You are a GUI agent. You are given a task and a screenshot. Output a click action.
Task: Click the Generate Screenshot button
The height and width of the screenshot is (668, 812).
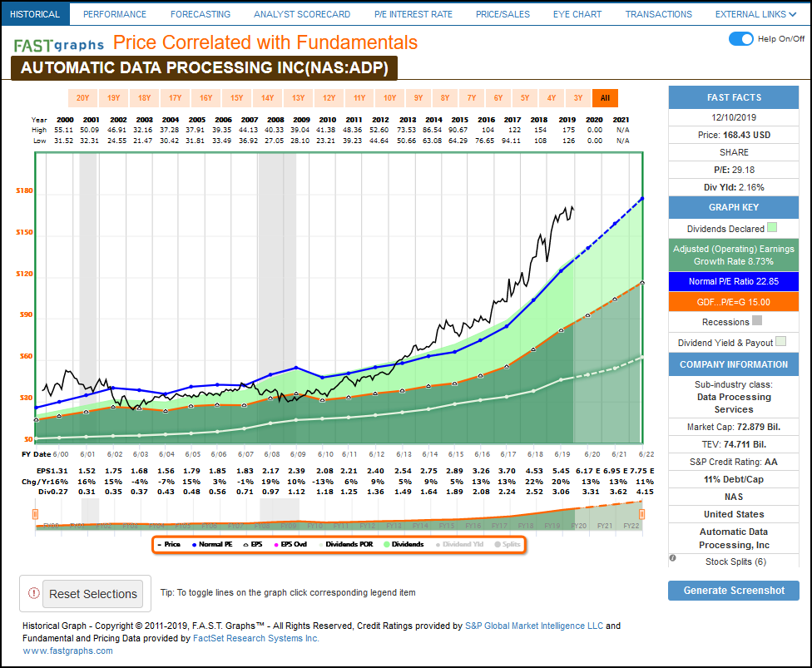click(x=734, y=590)
